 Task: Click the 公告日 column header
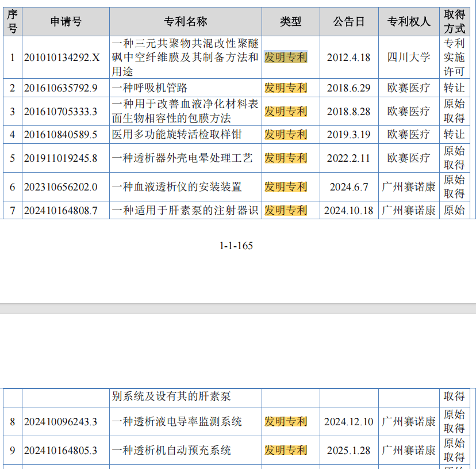[349, 22]
